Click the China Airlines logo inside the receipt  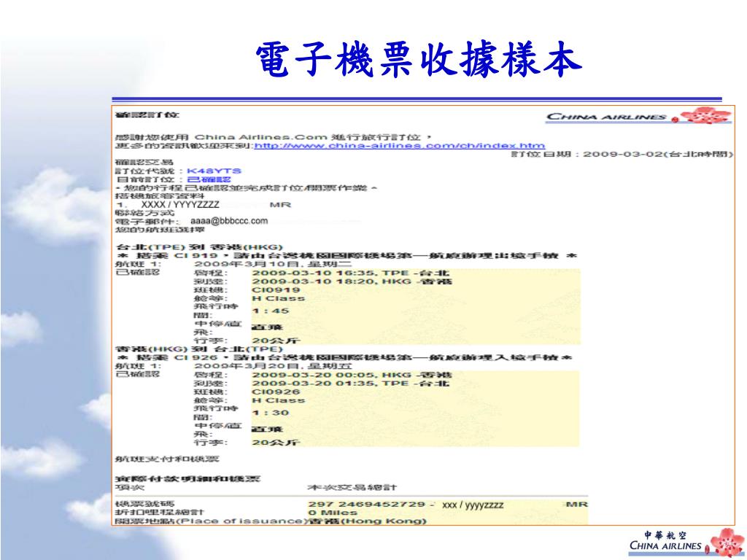tap(638, 116)
